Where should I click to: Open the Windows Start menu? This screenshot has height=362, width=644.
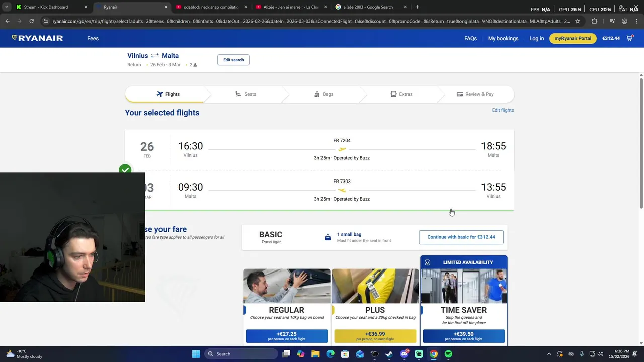click(196, 354)
